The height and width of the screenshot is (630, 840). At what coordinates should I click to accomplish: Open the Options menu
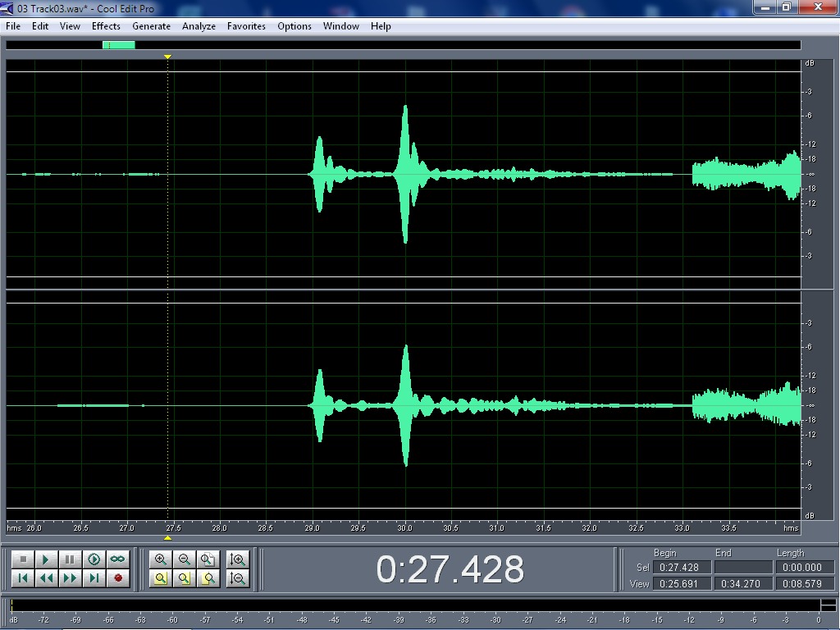[x=294, y=26]
